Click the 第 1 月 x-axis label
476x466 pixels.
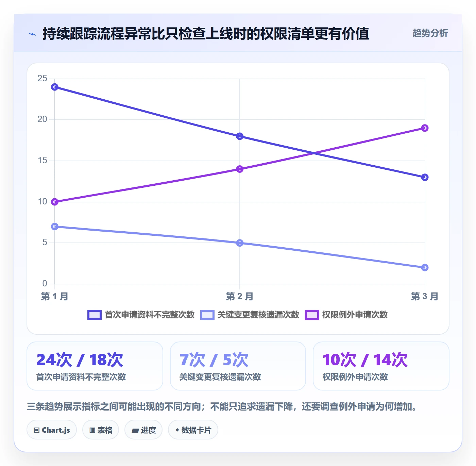pos(55,296)
